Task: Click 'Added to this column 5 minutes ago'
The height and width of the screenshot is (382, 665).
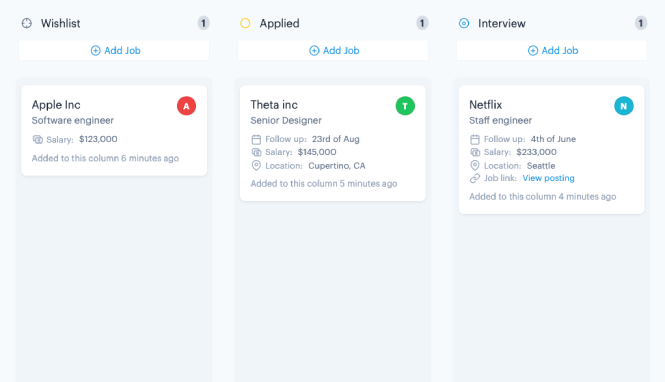Action: pos(324,184)
